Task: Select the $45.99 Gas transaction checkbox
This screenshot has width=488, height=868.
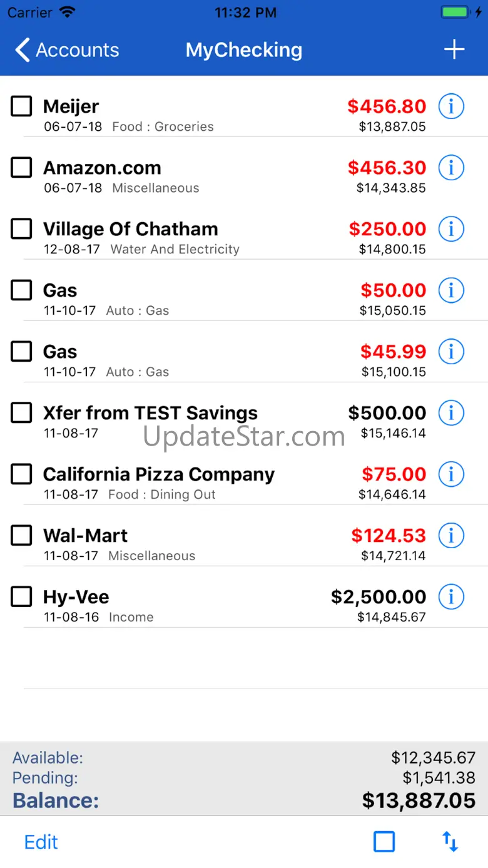Action: tap(21, 352)
